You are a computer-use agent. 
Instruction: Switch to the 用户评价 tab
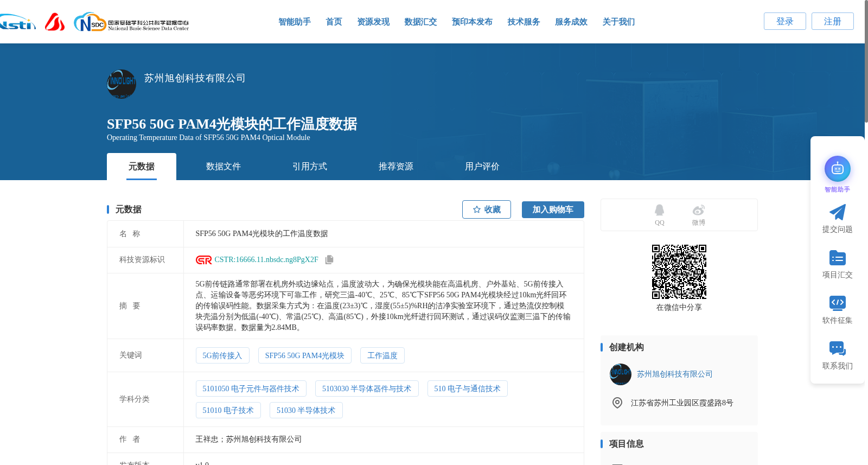coord(482,167)
